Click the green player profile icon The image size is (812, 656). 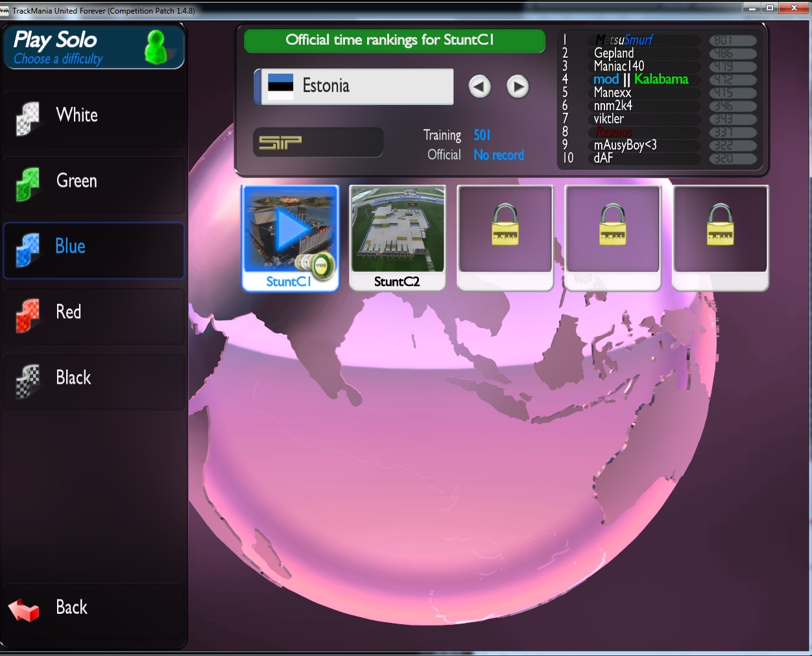tap(156, 47)
